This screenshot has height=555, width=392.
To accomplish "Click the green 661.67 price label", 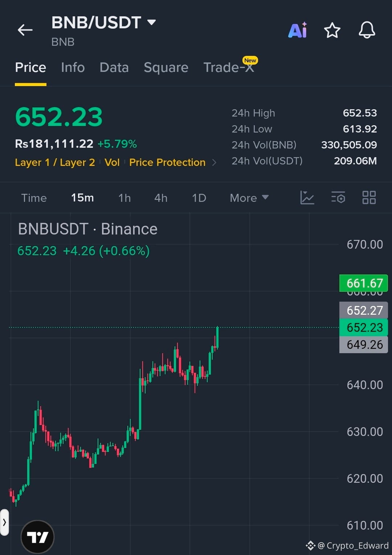I will [364, 283].
